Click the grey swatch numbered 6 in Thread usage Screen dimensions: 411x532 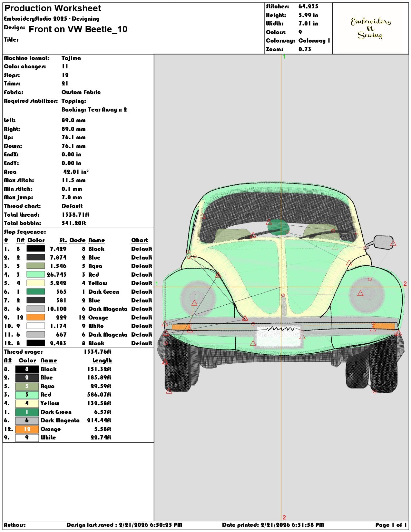pos(27,420)
